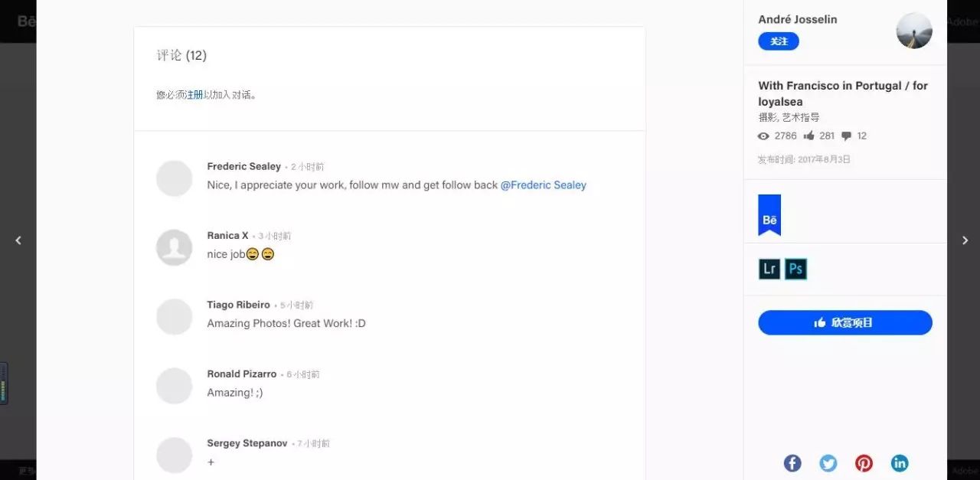
Task: Open the Photoshop tool icon
Action: tap(796, 269)
